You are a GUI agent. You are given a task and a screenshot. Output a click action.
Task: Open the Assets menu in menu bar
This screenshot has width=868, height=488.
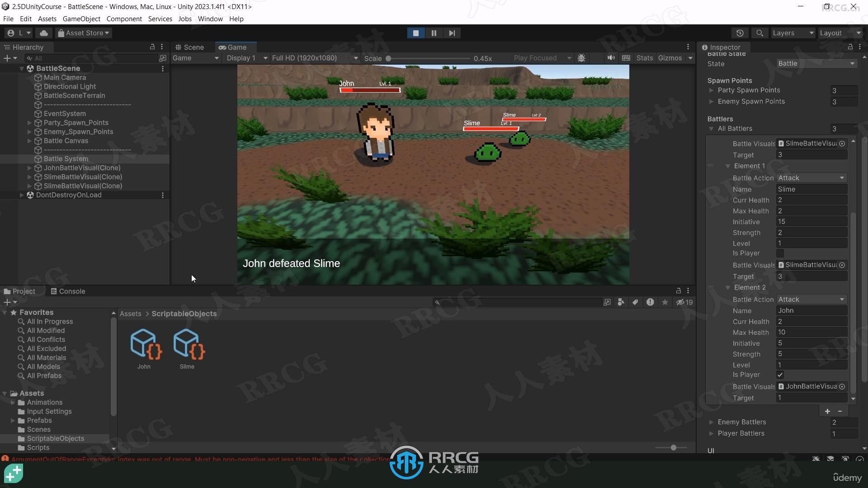tap(46, 19)
